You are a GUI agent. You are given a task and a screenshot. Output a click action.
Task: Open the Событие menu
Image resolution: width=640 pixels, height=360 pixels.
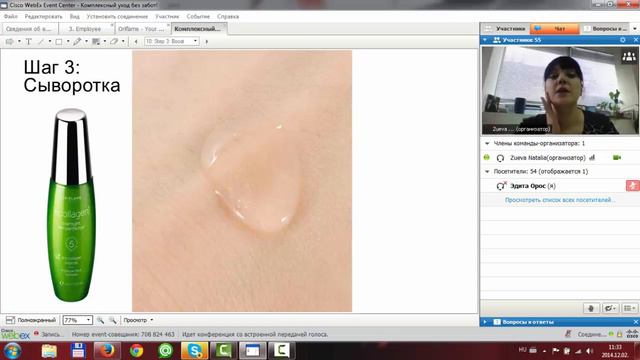[x=198, y=17]
